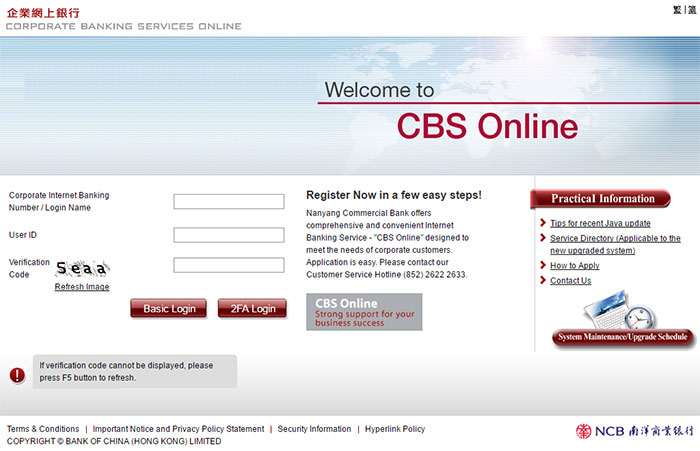700x451 pixels.
Task: Click the User ID input field
Action: point(229,235)
